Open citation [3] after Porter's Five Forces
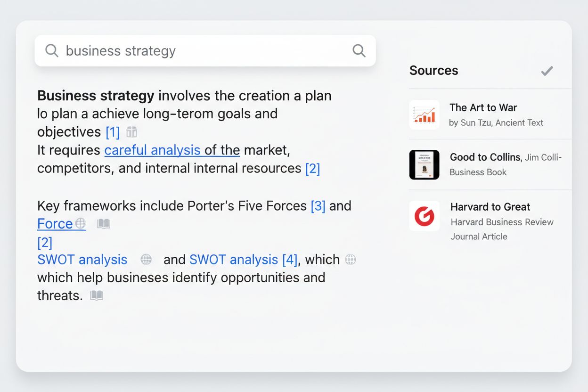Viewport: 588px width, 392px height. pyautogui.click(x=318, y=206)
